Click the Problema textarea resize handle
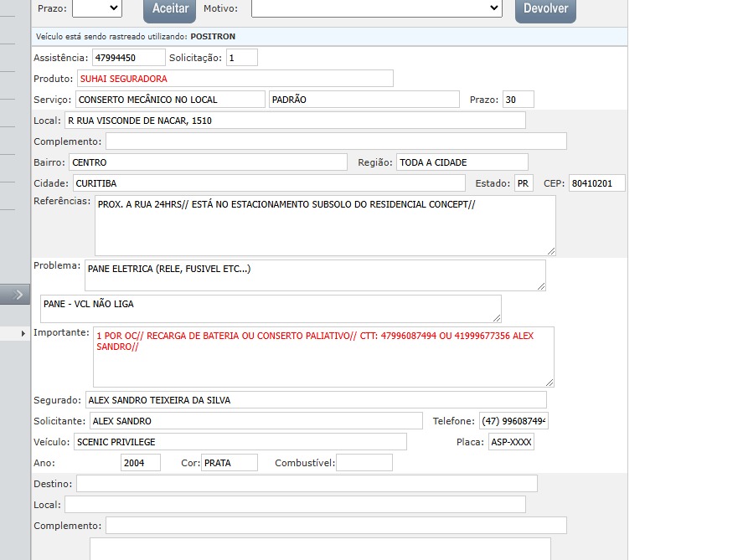 (540, 286)
